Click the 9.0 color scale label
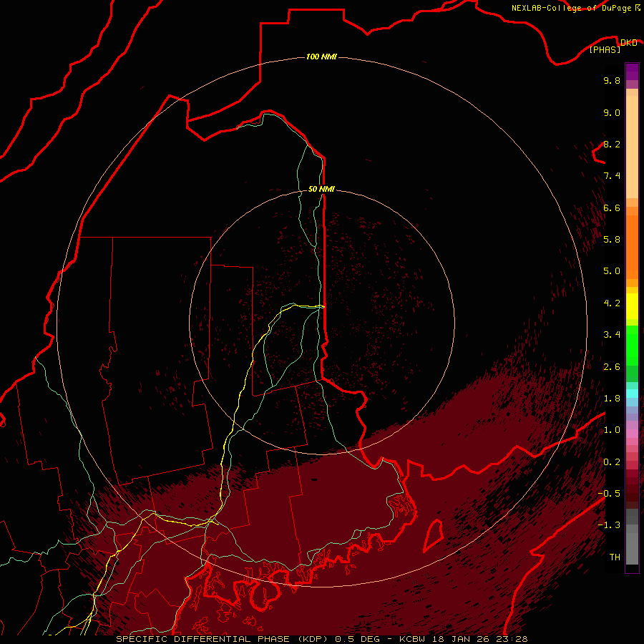Screen dimensions: 644x644 tap(612, 112)
